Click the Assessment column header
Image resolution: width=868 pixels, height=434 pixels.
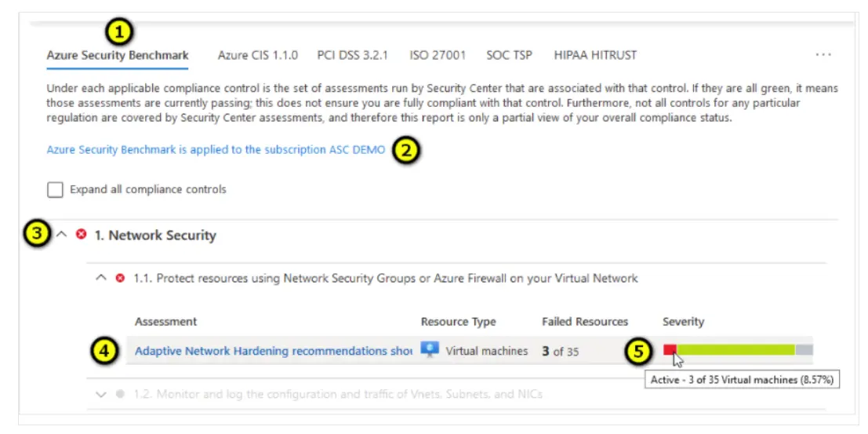(165, 322)
